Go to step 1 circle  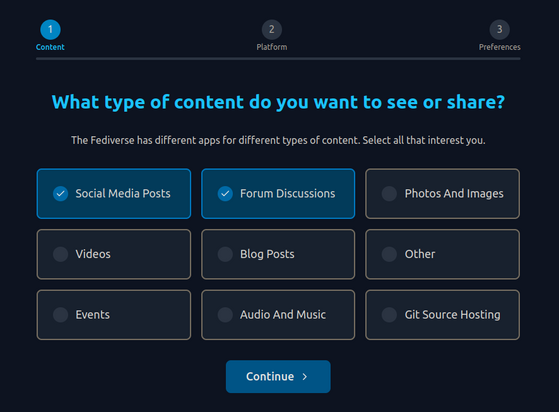coord(50,29)
